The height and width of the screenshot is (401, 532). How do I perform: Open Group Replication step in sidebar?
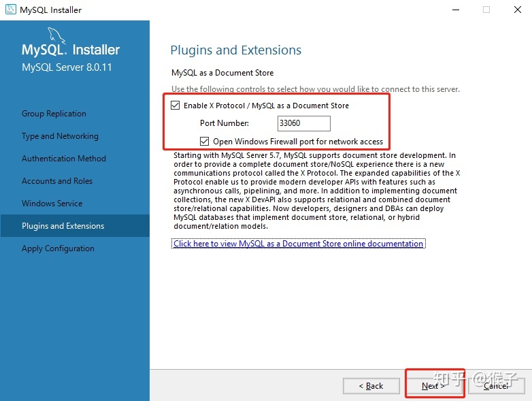[x=54, y=114]
